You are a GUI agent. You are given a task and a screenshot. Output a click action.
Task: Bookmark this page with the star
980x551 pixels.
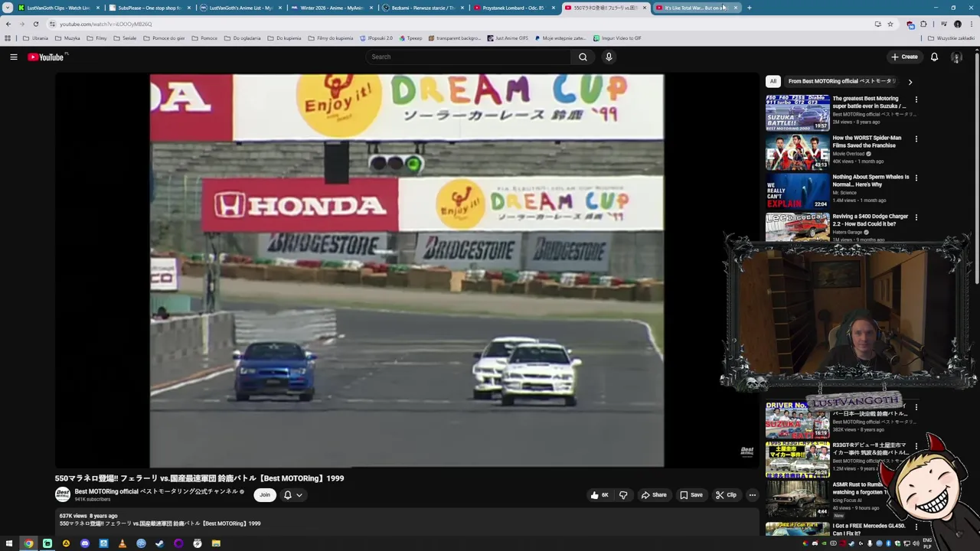[x=890, y=24]
